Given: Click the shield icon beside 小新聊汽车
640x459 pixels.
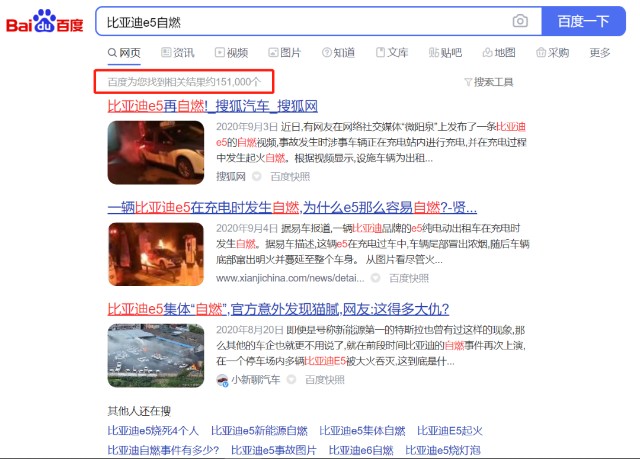Looking at the screenshot, I should click(x=291, y=379).
